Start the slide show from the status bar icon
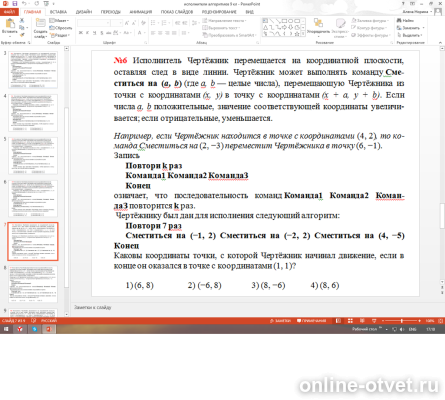445x400 pixels. 374,321
